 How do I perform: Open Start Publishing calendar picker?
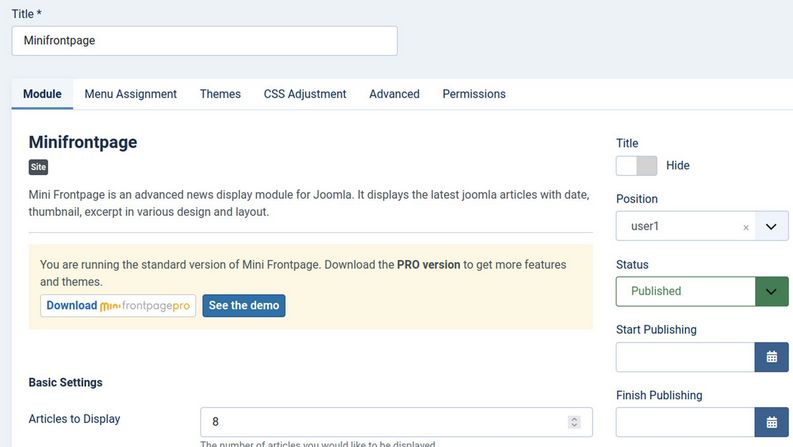(771, 357)
